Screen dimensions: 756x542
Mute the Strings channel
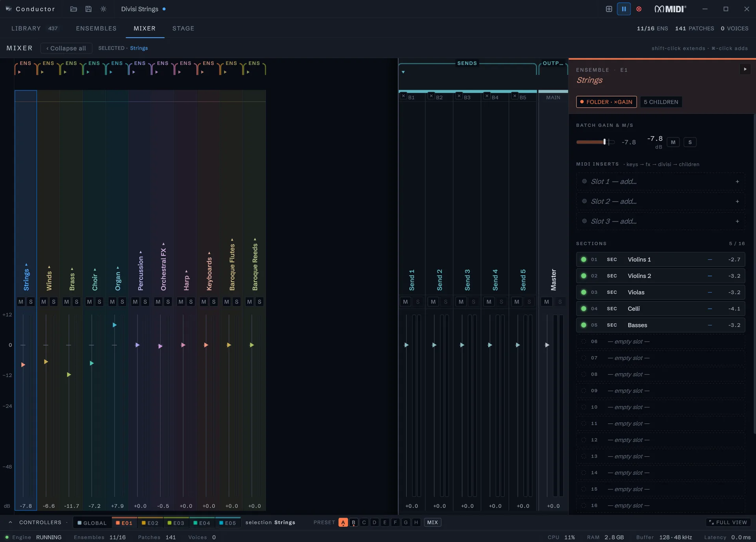pyautogui.click(x=21, y=302)
